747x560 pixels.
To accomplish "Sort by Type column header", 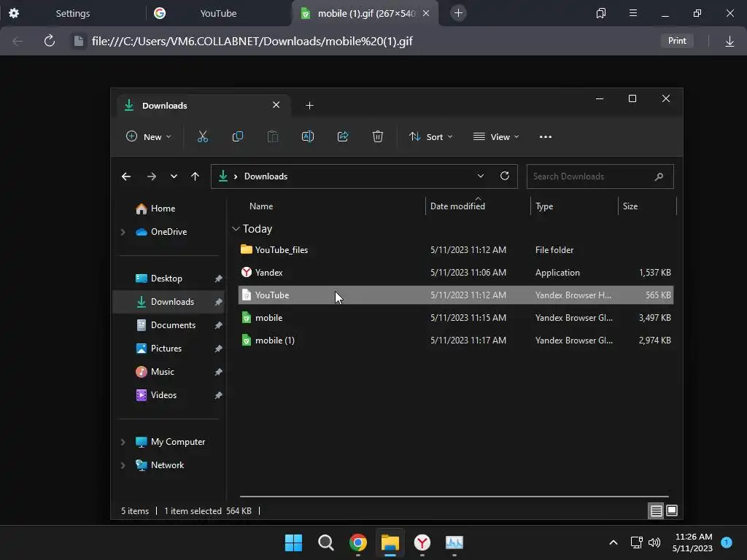I will click(544, 206).
